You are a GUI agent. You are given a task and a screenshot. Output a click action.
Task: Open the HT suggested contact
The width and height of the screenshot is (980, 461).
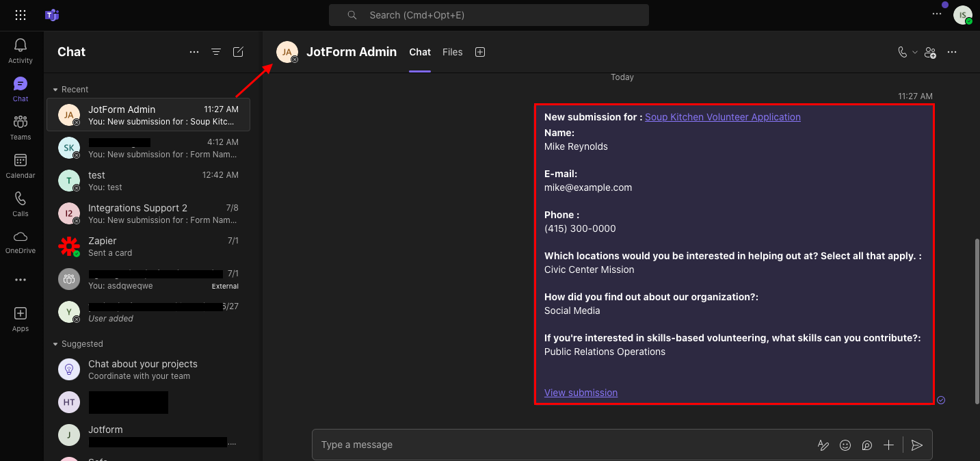(148, 402)
